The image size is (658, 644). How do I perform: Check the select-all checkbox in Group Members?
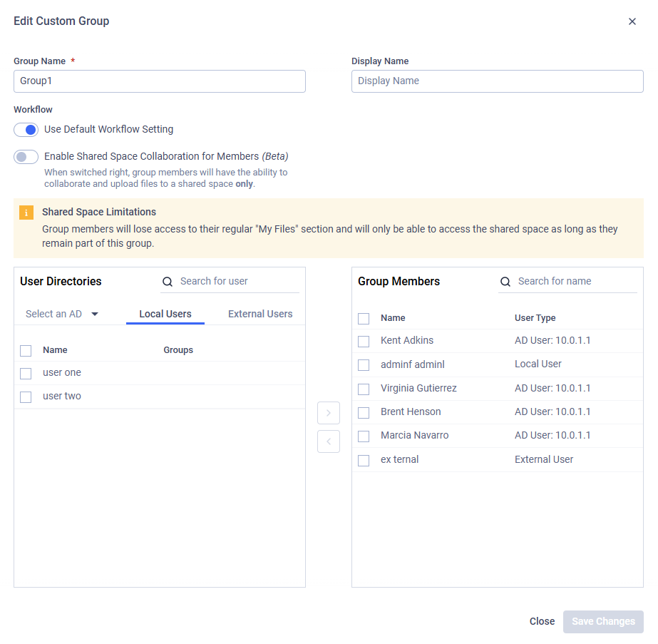pyautogui.click(x=364, y=318)
